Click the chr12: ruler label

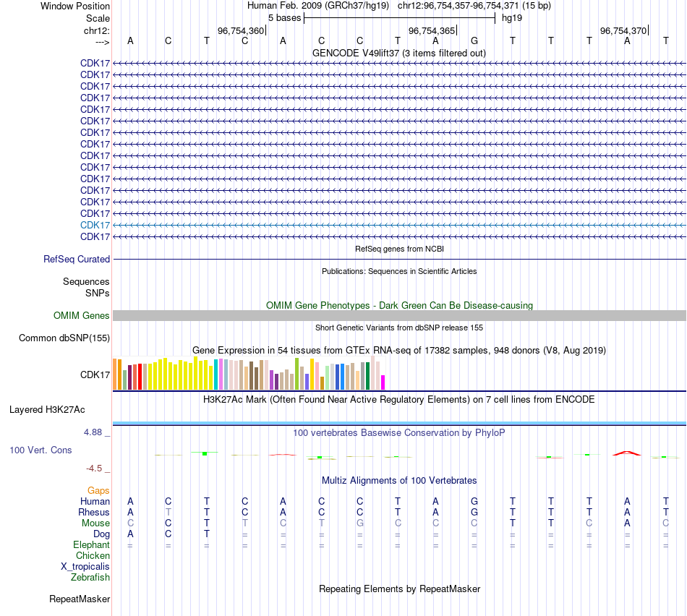96,30
